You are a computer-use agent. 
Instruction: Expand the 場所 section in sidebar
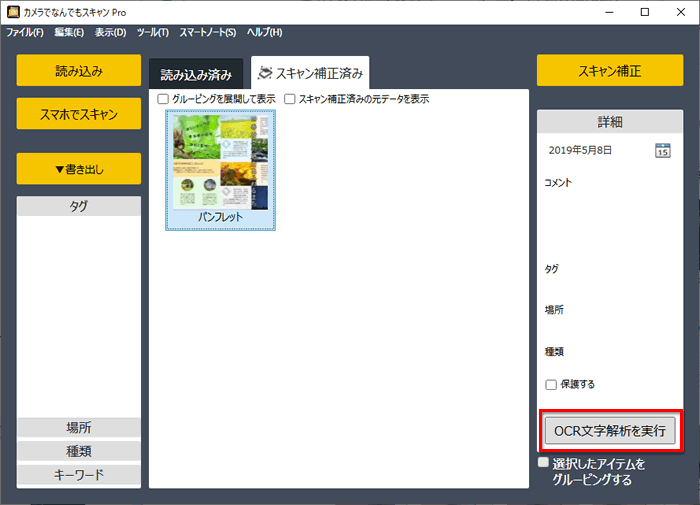[x=79, y=427]
